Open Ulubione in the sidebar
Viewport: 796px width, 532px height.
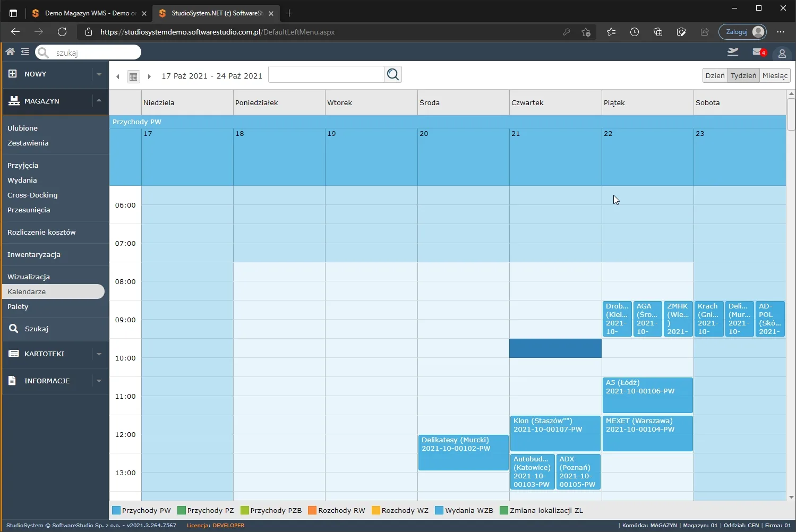point(22,128)
